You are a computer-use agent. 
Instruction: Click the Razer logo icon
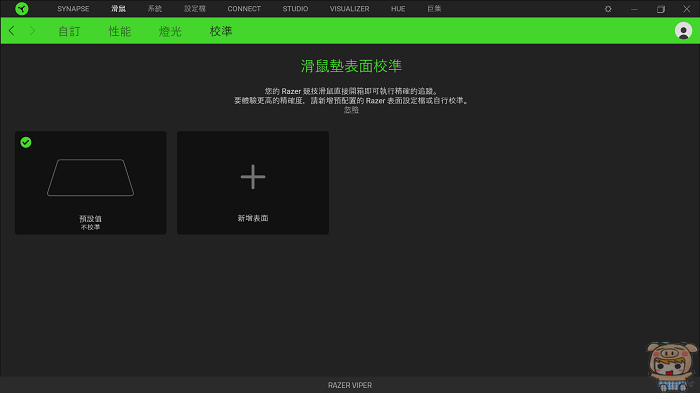coord(21,8)
